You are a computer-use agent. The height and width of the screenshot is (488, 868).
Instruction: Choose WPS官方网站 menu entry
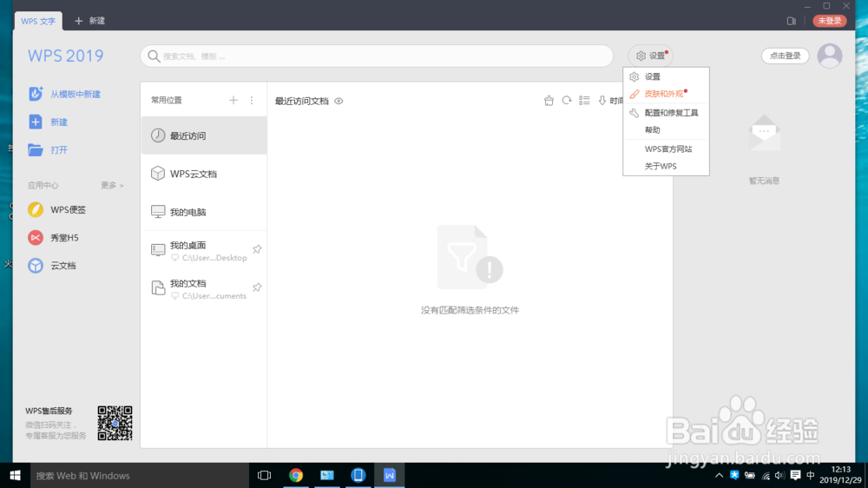[666, 148]
